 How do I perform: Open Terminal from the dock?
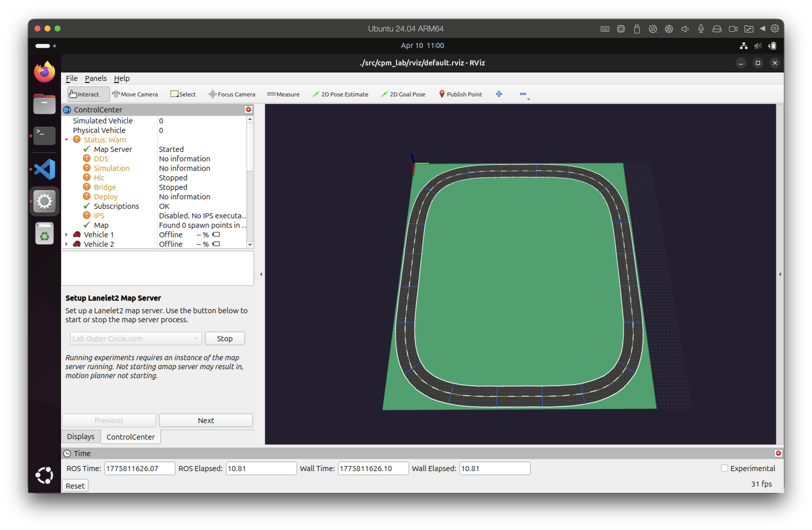[44, 135]
